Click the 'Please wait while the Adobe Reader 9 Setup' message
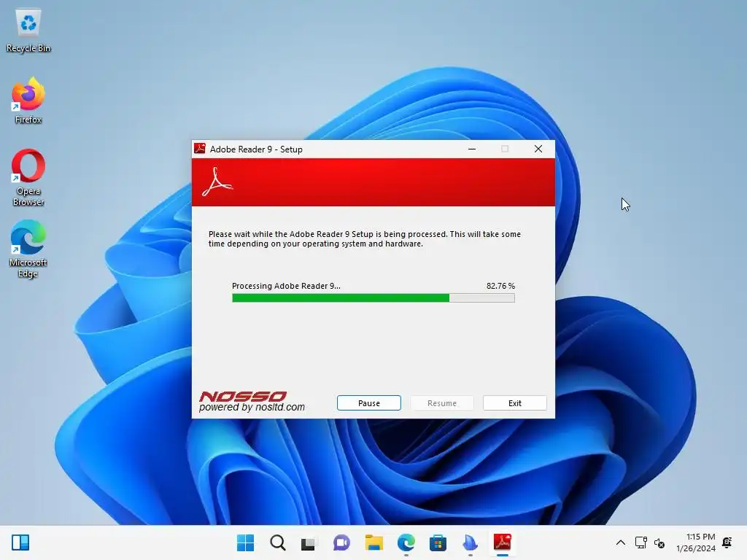Screen dimensions: 747x560 tap(365, 238)
